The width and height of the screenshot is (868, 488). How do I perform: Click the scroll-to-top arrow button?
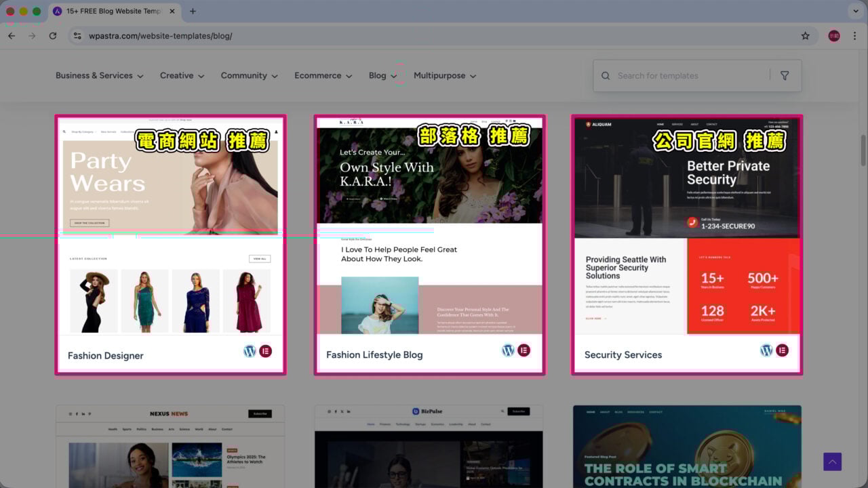(x=832, y=462)
